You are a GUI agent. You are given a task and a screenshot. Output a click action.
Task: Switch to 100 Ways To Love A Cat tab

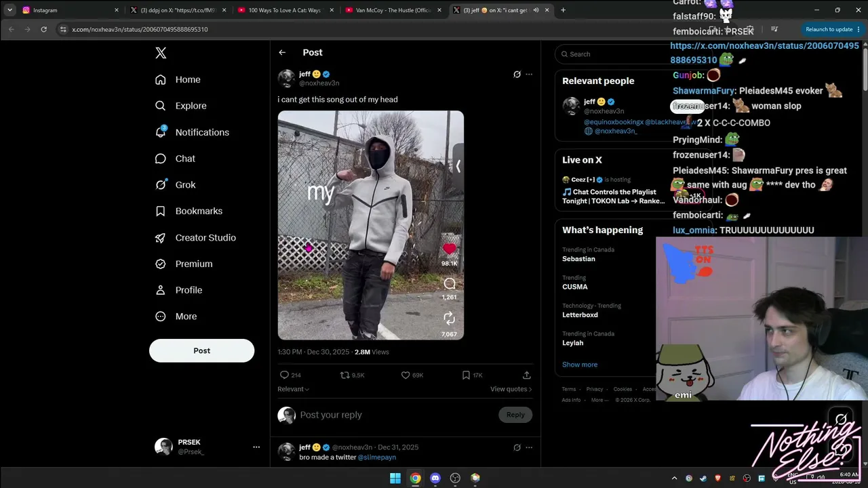tap(285, 10)
